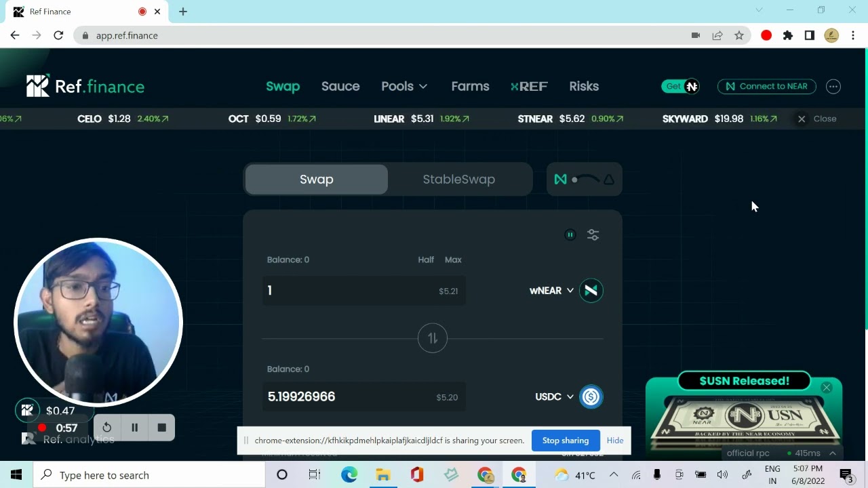Bookmark this tab with star icon
The width and height of the screenshot is (868, 488).
[739, 35]
